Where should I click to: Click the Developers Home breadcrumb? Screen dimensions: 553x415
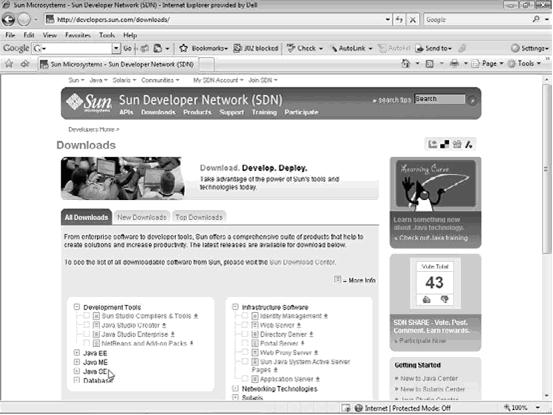coord(92,129)
